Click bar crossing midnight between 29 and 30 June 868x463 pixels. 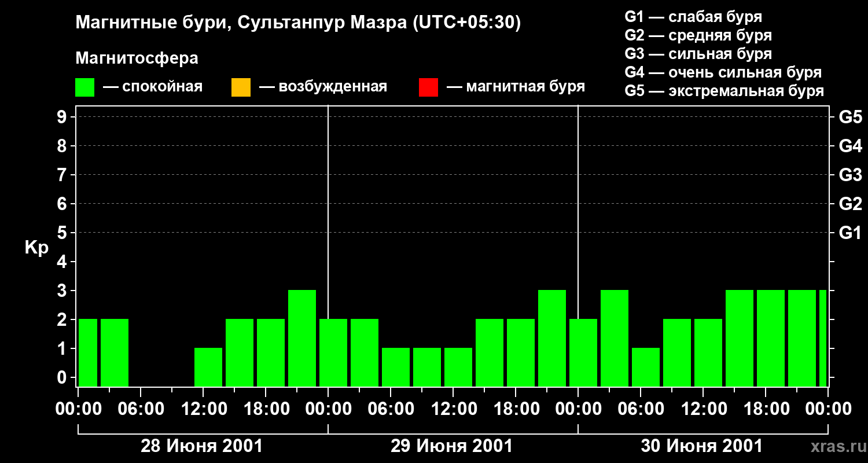tap(583, 352)
